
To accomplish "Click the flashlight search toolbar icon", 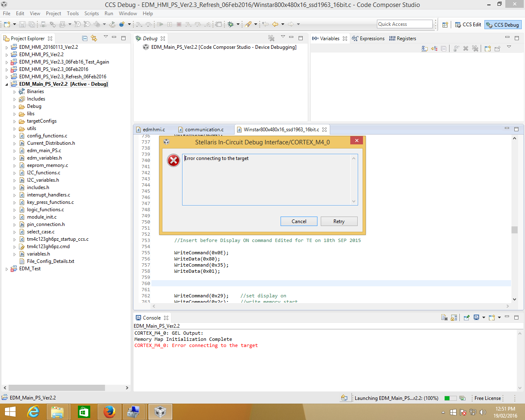I will pos(248,25).
